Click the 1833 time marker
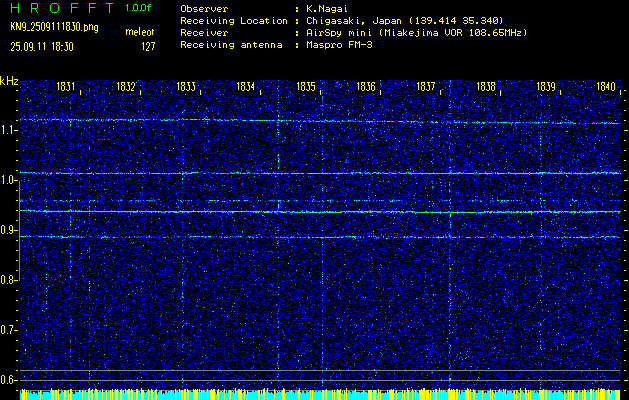Screen dimensions: 629x400 click(x=186, y=86)
